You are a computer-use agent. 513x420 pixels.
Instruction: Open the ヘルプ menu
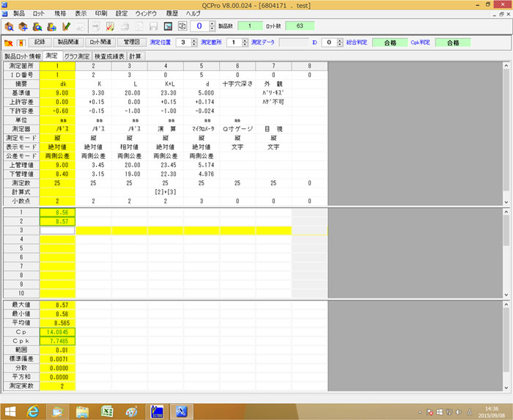click(193, 13)
